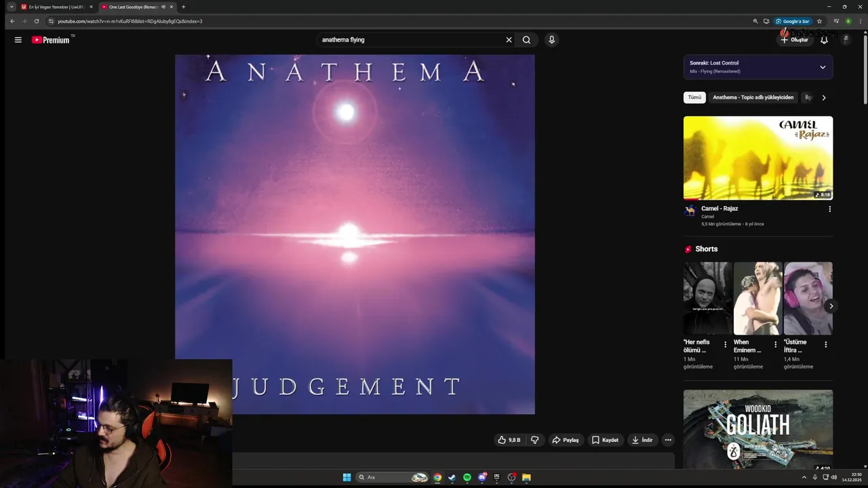Click the browser address bar URL
Viewport: 868px width, 488px height.
(130, 21)
